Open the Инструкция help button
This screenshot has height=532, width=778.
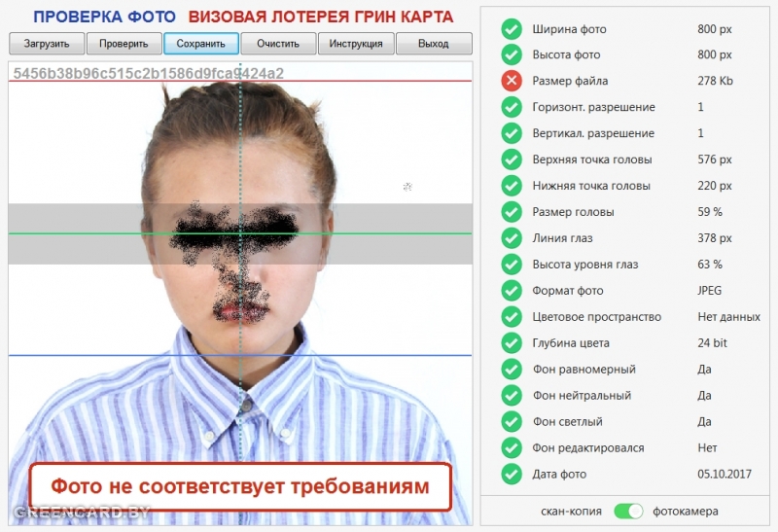(x=356, y=44)
